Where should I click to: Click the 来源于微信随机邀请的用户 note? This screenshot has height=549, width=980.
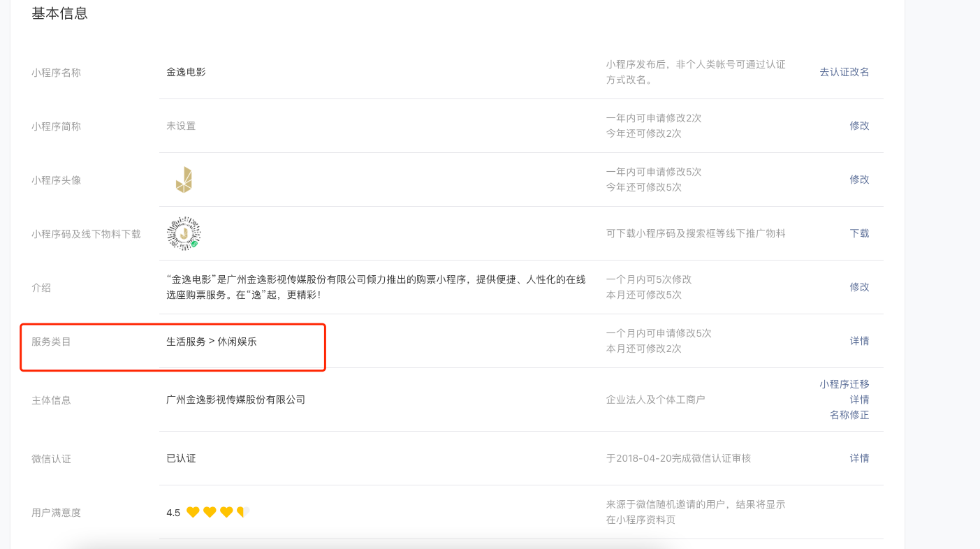(x=696, y=512)
